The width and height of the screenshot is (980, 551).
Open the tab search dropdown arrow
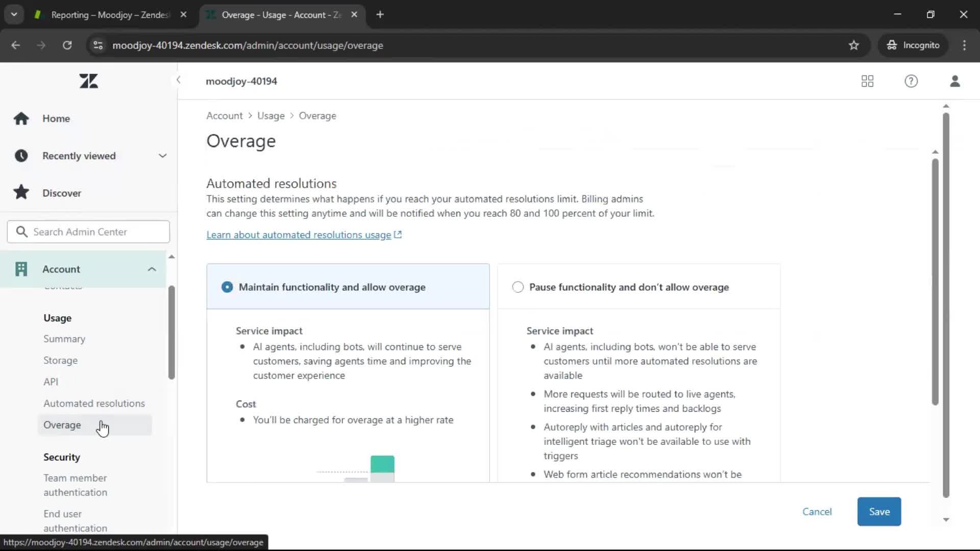[14, 15]
